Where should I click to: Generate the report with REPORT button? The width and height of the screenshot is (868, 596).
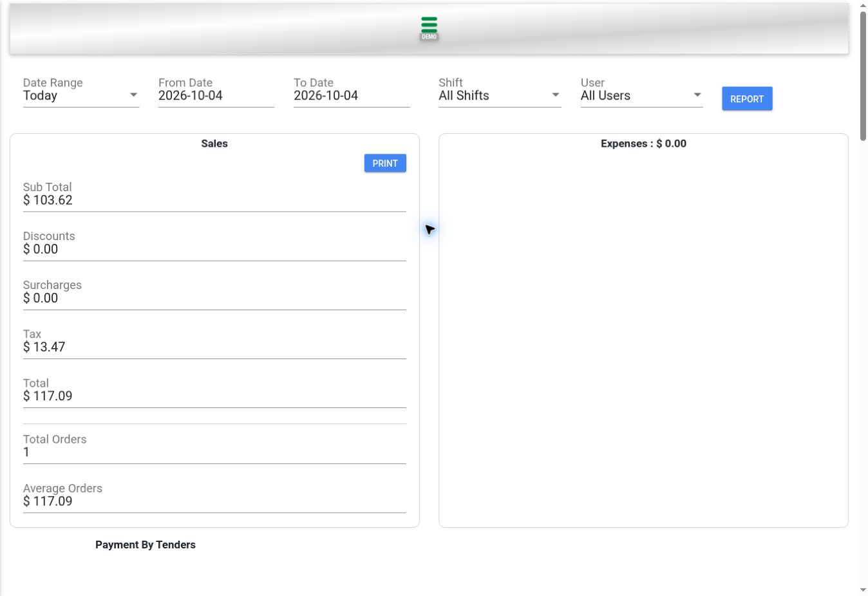pyautogui.click(x=747, y=98)
